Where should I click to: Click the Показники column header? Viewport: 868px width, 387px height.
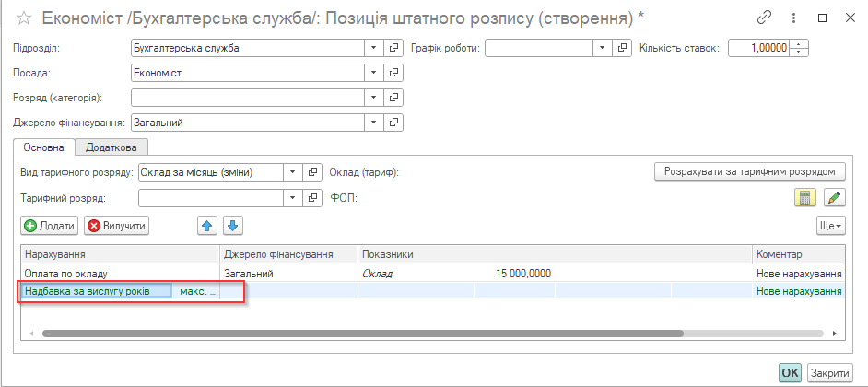tap(556, 254)
